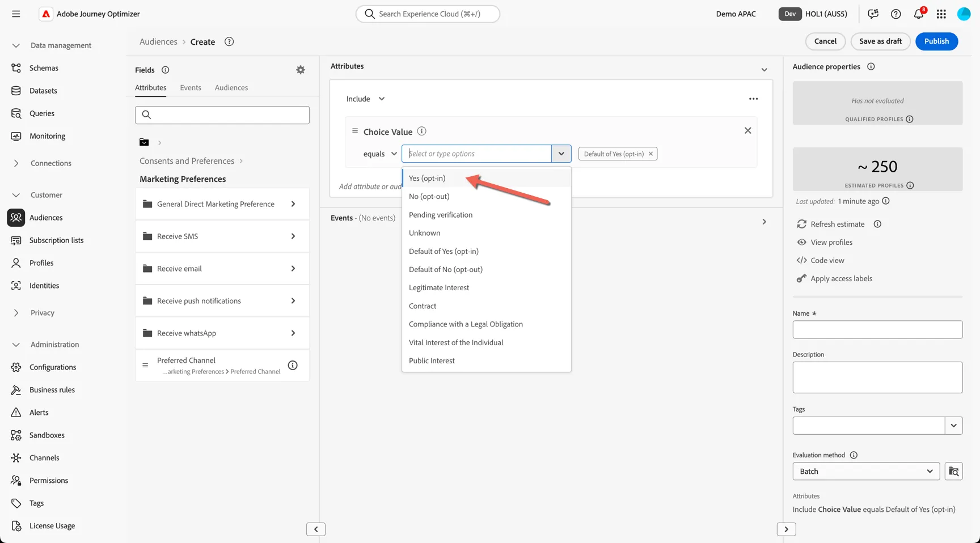Open the evaluation method browse icon
This screenshot has height=543, width=980.
point(954,471)
